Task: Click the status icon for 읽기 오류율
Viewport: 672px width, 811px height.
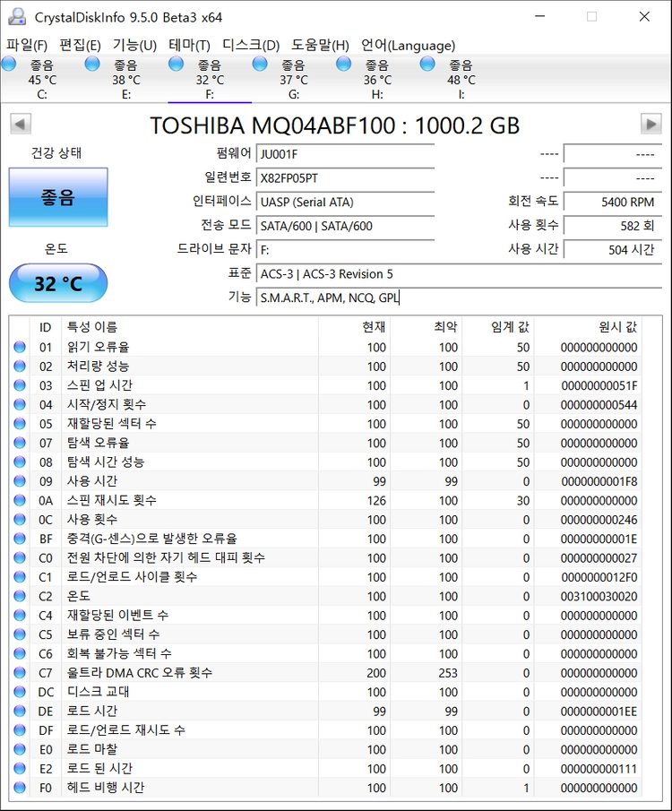Action: click(x=20, y=347)
